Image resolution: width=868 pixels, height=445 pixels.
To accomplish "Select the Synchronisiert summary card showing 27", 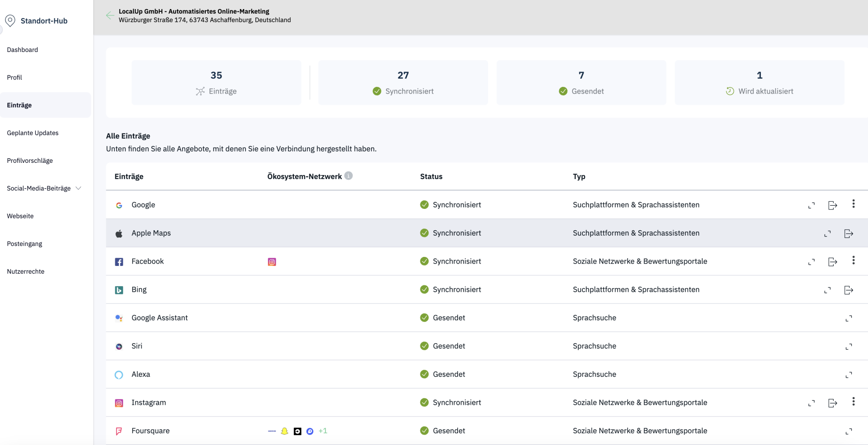I will tap(403, 83).
